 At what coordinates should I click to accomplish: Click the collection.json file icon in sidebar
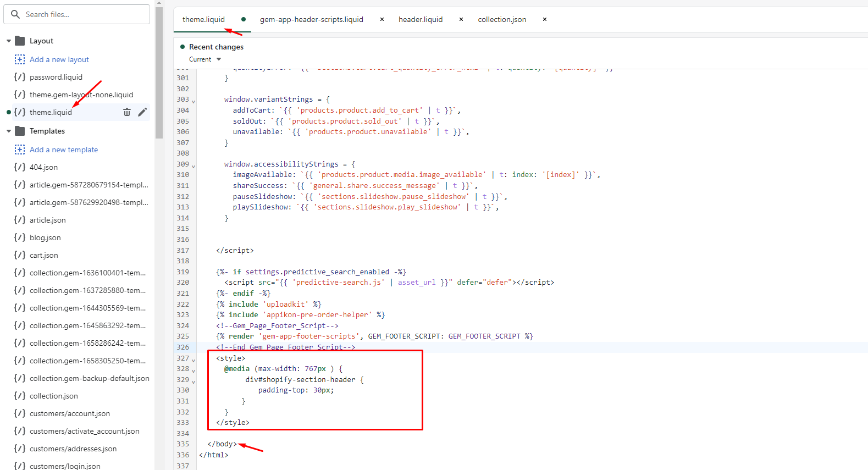click(20, 396)
